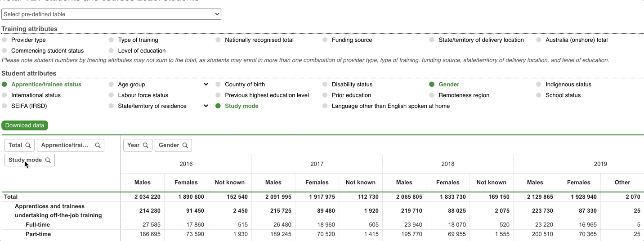Screen dimensions: 644x241
Task: Click the 152 540 cell
Action: [230, 197]
